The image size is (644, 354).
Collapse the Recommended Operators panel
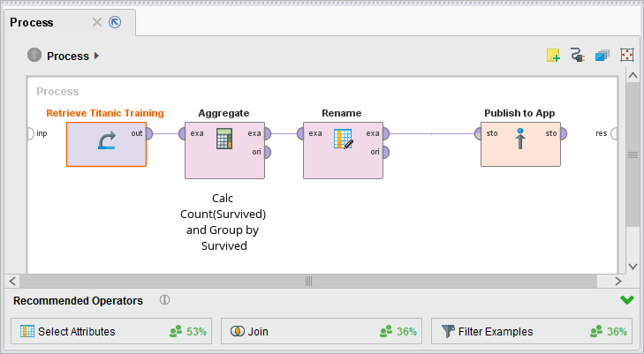click(x=627, y=300)
